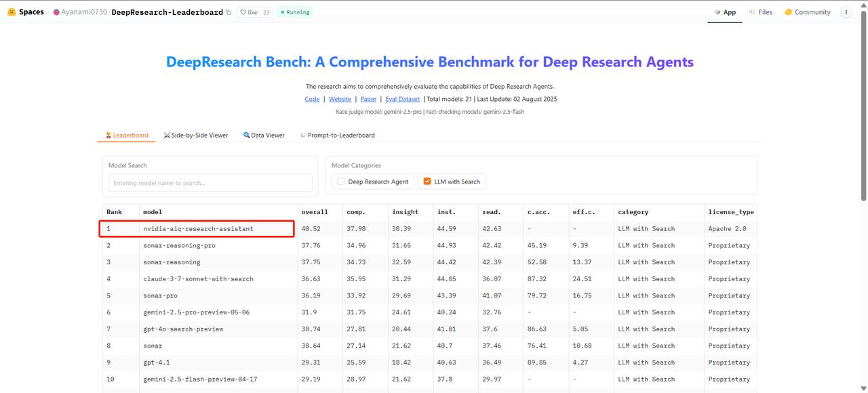Select the Leaderboard tab
The width and height of the screenshot is (868, 393).
pyautogui.click(x=127, y=135)
